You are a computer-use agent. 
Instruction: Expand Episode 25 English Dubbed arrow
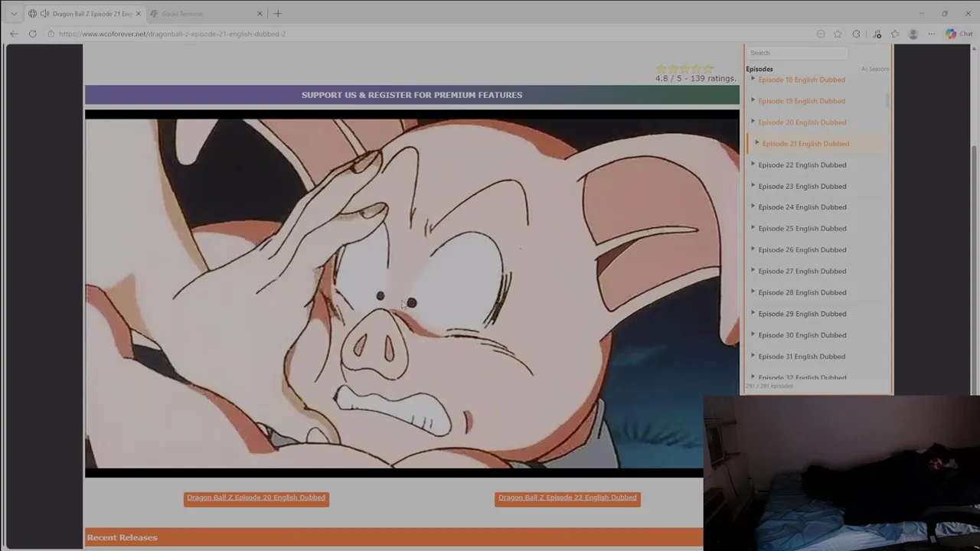[753, 228]
